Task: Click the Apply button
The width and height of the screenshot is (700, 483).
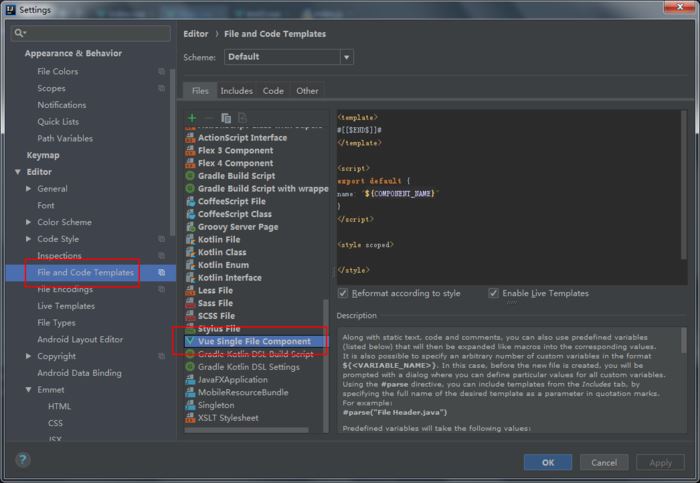Action: (x=660, y=462)
